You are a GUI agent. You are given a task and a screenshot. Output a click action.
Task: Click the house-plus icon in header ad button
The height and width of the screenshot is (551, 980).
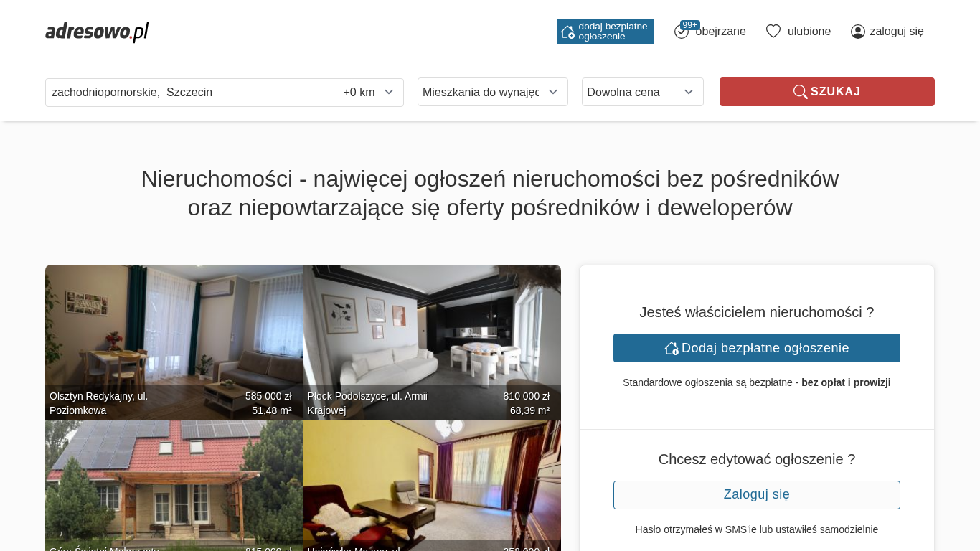pyautogui.click(x=567, y=32)
